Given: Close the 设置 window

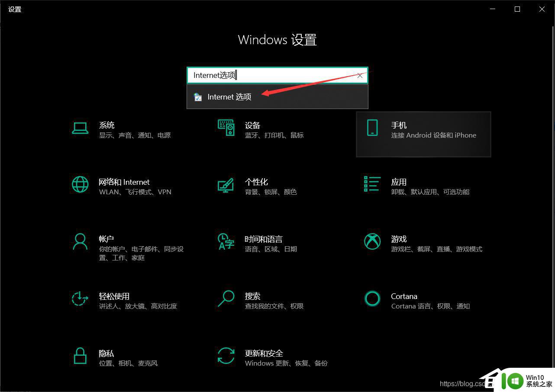Looking at the screenshot, I should 542,9.
